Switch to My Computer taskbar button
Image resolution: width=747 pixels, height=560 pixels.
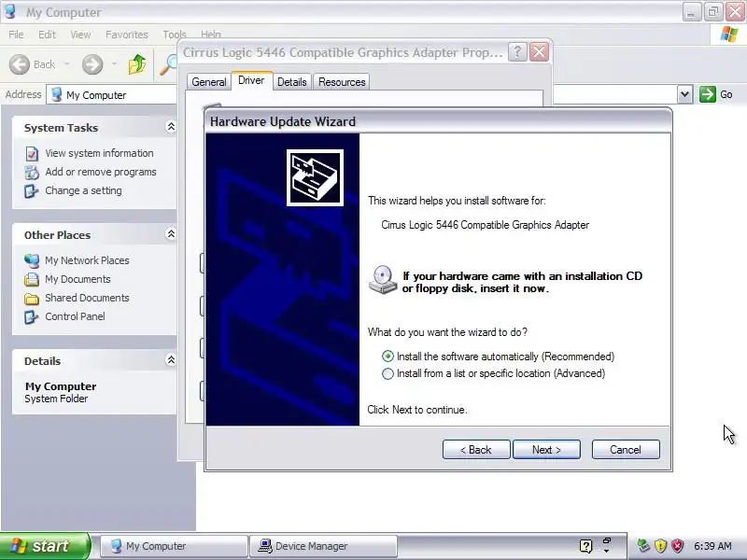coord(175,546)
